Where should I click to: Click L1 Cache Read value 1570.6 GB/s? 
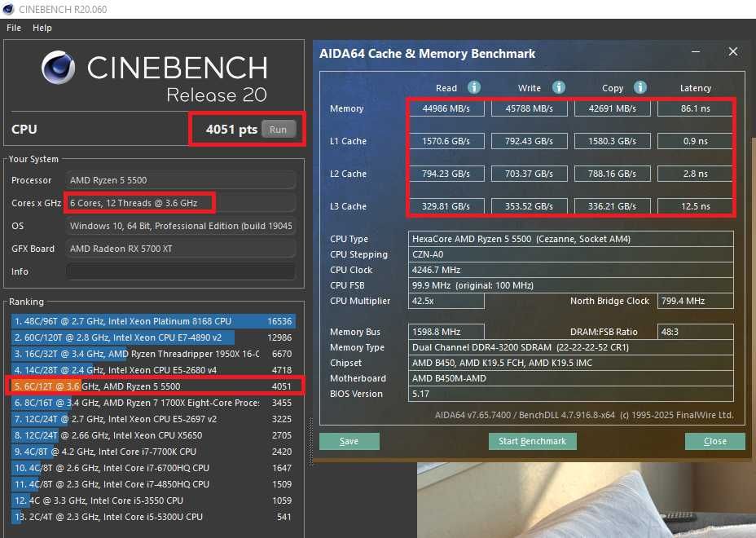click(446, 141)
